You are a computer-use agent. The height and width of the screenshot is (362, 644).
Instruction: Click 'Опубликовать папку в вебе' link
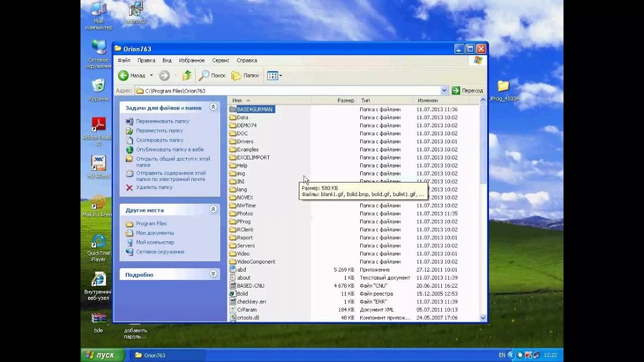tap(170, 150)
